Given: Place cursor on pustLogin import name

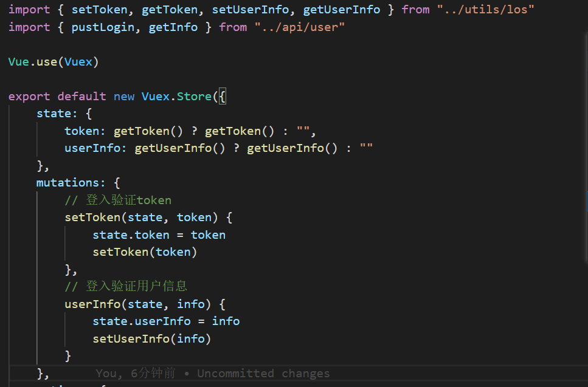Looking at the screenshot, I should coord(103,27).
